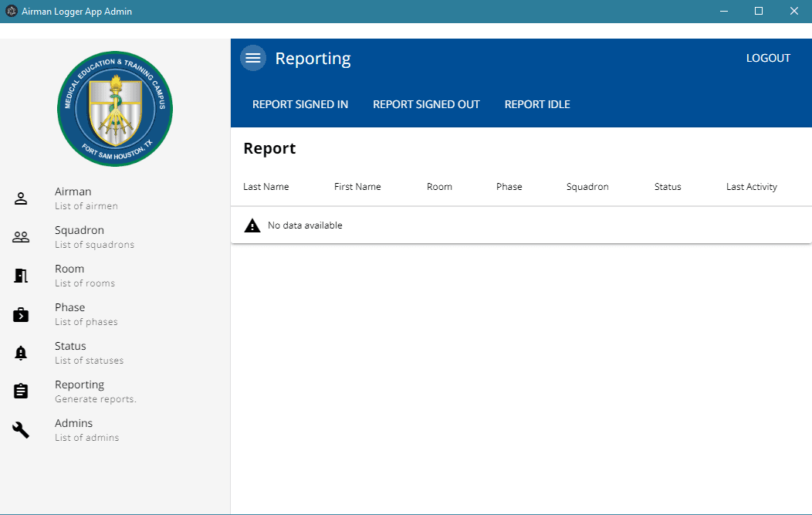Image resolution: width=812 pixels, height=515 pixels.
Task: Click the Squadron group icon
Action: click(21, 237)
